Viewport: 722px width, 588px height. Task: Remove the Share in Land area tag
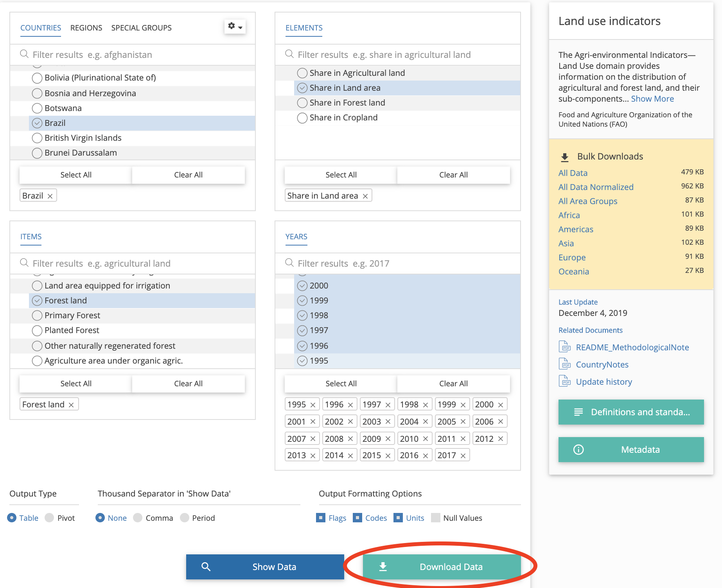tap(365, 196)
